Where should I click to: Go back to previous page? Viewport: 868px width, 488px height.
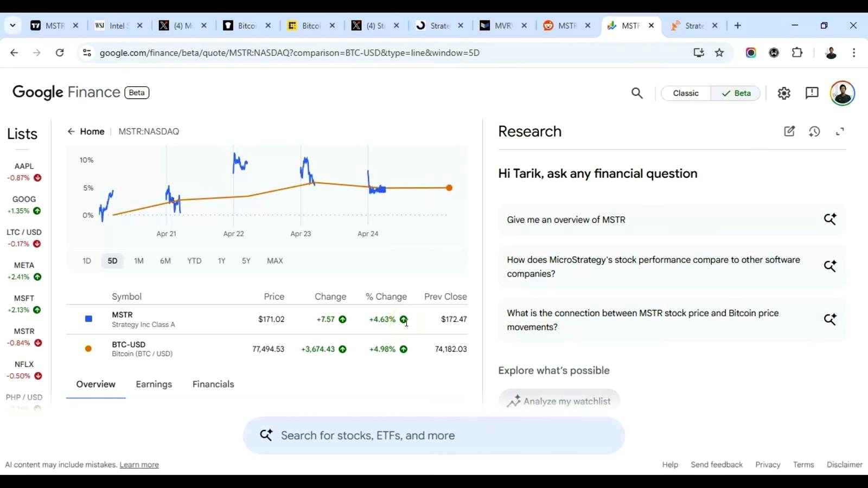(14, 53)
